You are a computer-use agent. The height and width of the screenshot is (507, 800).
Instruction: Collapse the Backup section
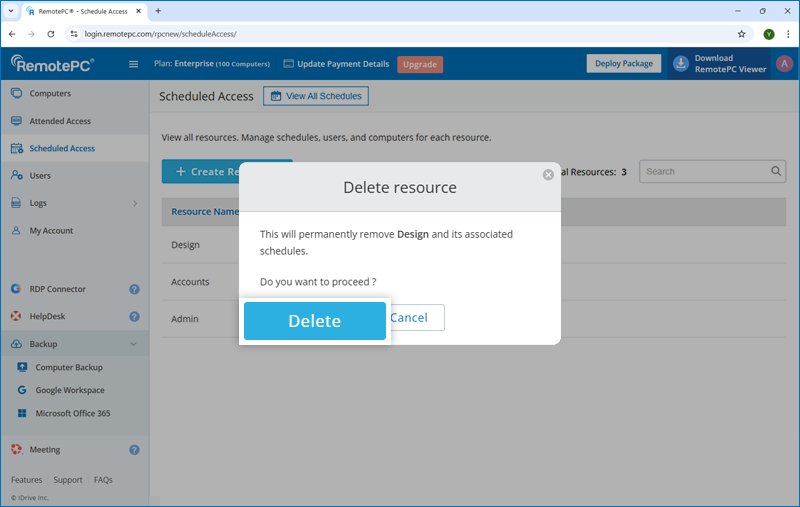(x=134, y=344)
